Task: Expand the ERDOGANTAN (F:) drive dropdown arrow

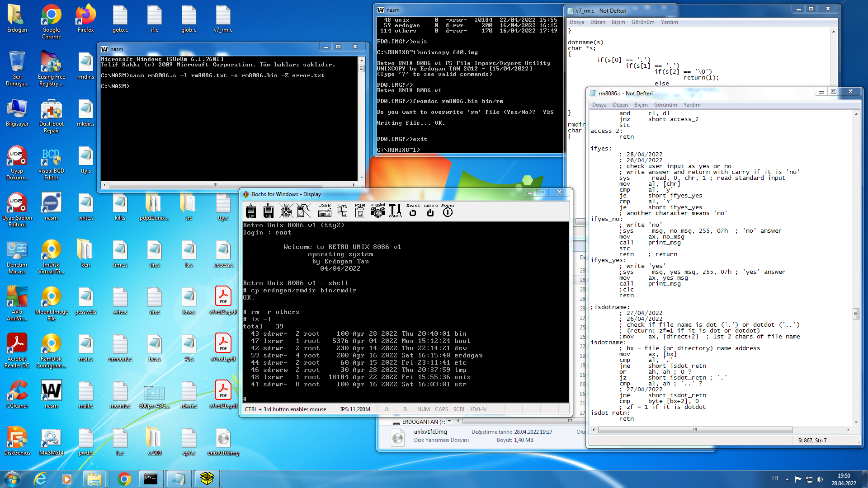Action: [x=450, y=422]
